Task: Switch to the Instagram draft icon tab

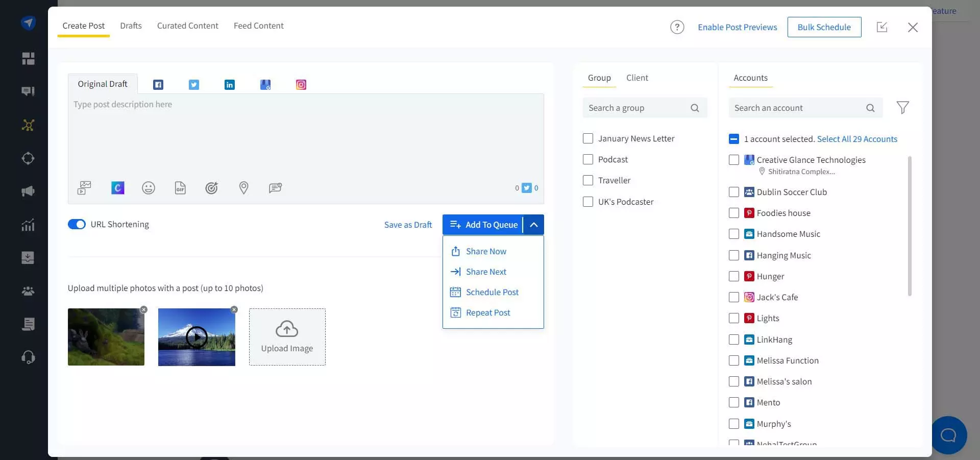Action: 301,85
